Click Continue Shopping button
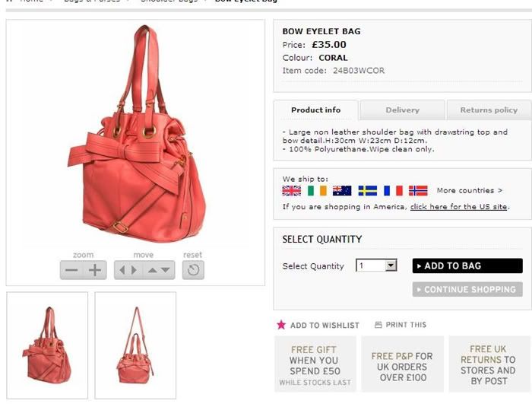The height and width of the screenshot is (407, 532). 467,289
